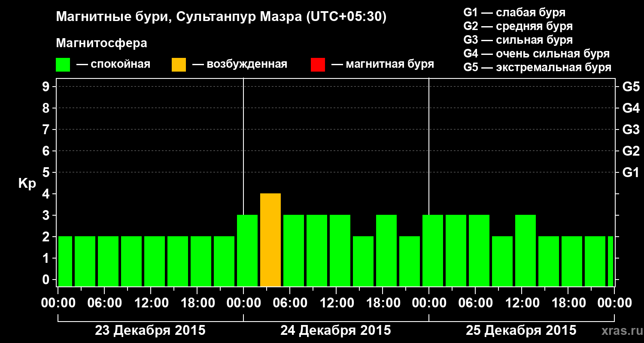This screenshot has height=343, width=644.
Task: Select the bar above 06:00 on 23 December
Action: pyautogui.click(x=108, y=261)
